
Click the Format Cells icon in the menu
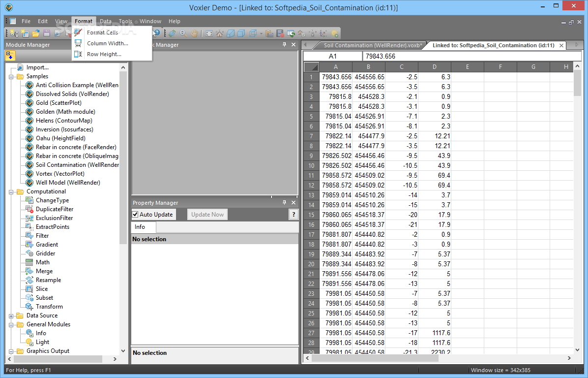(78, 32)
